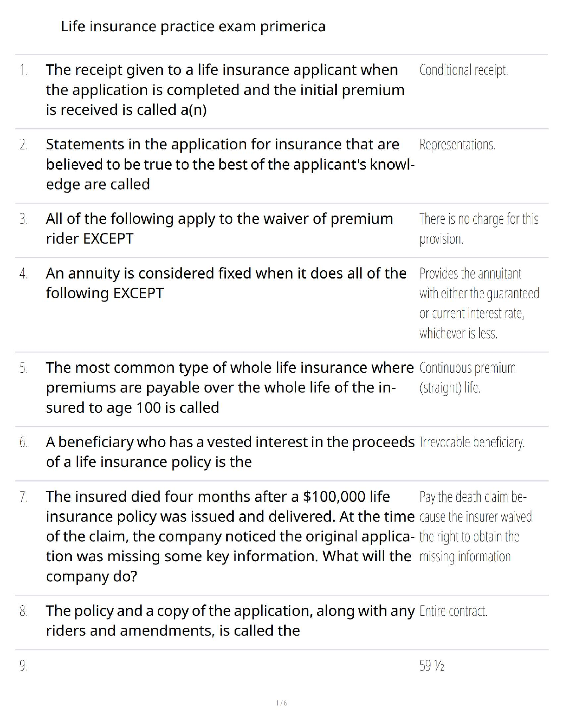Click the fixed annuity EXCEPT question
The height and width of the screenshot is (728, 563).
(x=226, y=283)
